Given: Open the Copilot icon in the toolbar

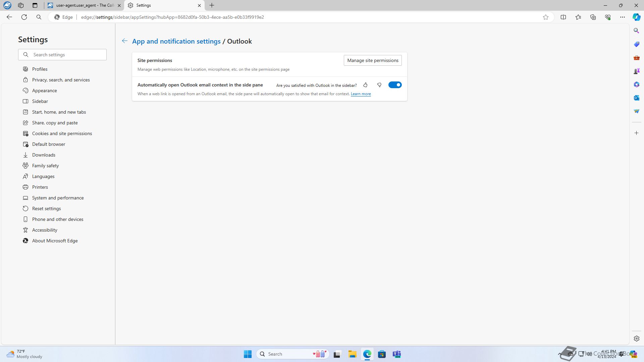Looking at the screenshot, I should (x=636, y=17).
